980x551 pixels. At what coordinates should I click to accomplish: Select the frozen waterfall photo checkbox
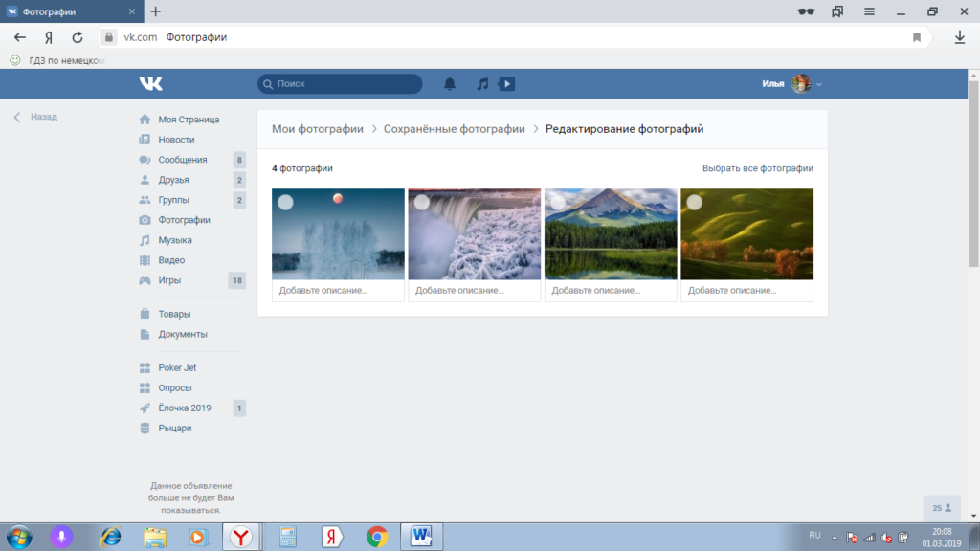click(421, 202)
